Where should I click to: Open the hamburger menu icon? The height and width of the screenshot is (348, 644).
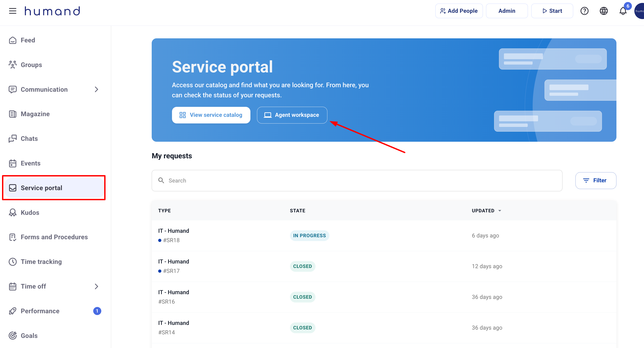point(13,11)
